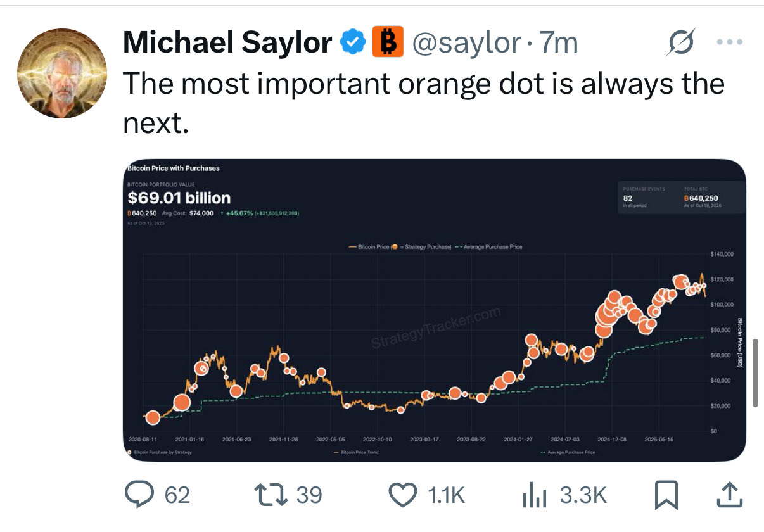Click the first large orange dot near 2020-08-11
This screenshot has height=532, width=764.
click(153, 417)
